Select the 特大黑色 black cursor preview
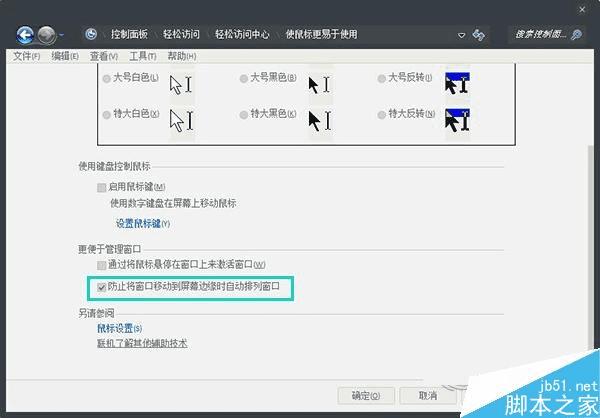 [x=320, y=120]
